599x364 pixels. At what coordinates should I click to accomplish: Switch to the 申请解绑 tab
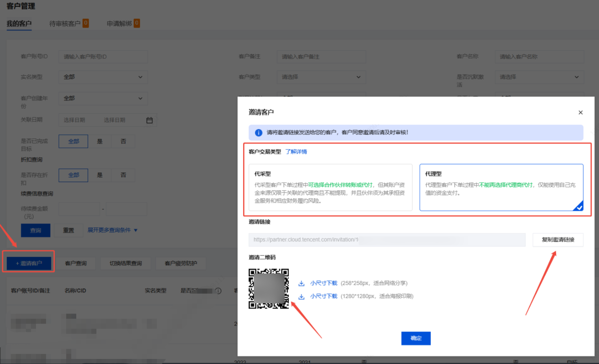pos(119,24)
